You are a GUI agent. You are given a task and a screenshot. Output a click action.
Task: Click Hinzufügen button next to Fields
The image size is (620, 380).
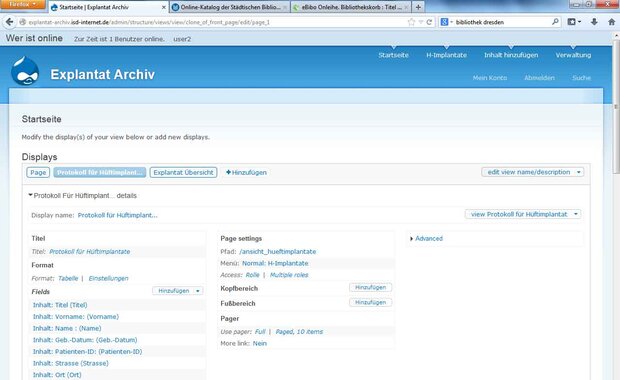click(174, 291)
